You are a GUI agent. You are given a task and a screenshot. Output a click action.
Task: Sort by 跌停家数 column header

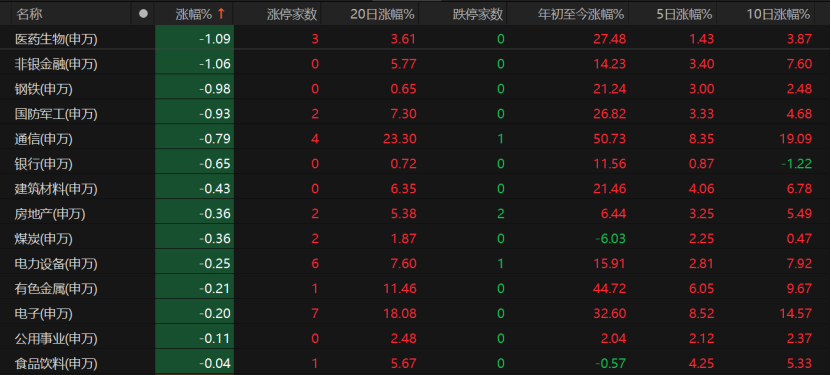tap(478, 14)
